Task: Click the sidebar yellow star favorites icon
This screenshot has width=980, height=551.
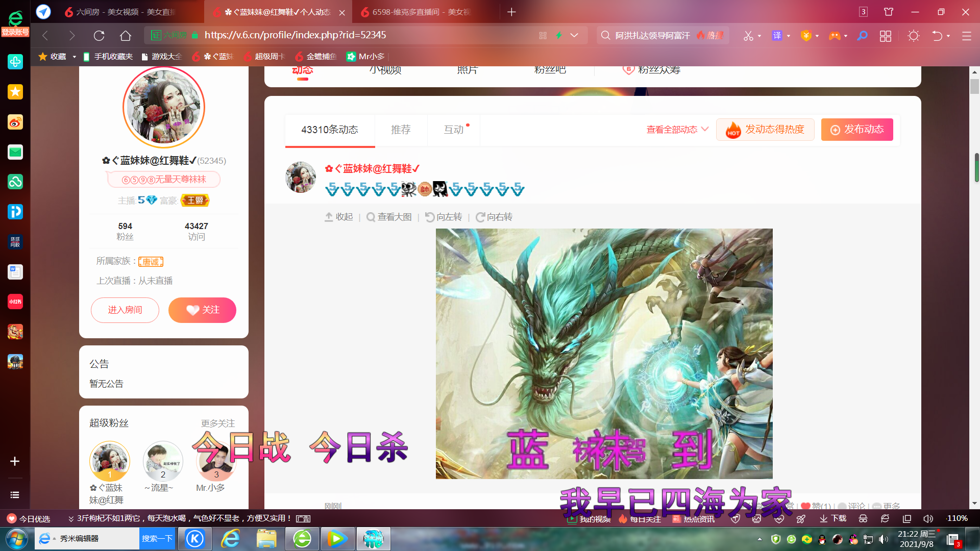Action: pos(15,92)
